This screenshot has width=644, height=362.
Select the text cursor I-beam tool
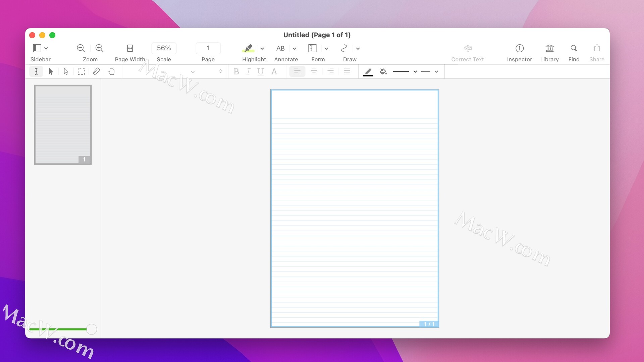pyautogui.click(x=36, y=71)
